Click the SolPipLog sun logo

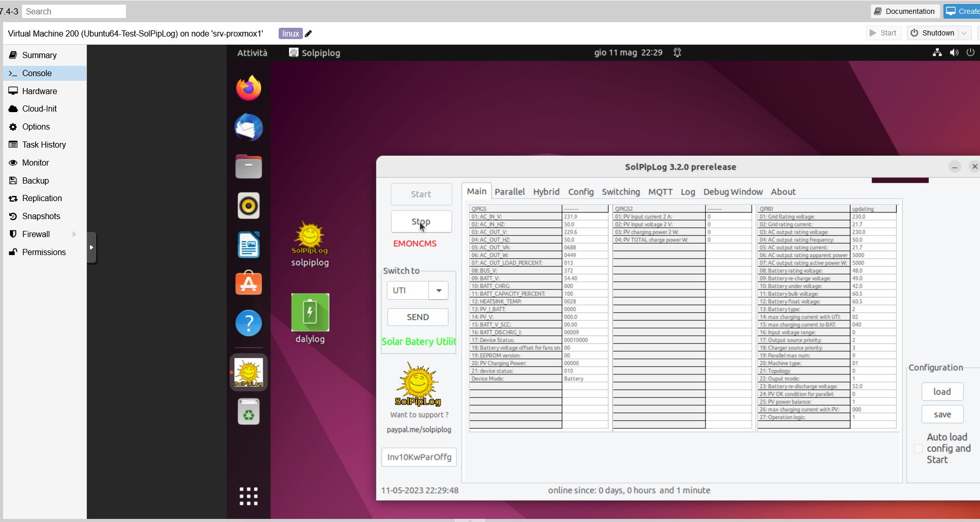click(418, 385)
